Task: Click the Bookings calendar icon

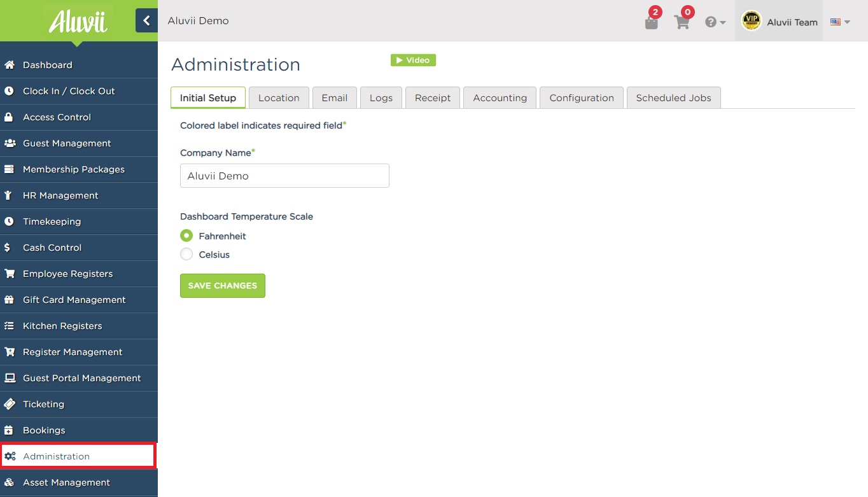Action: coord(10,430)
